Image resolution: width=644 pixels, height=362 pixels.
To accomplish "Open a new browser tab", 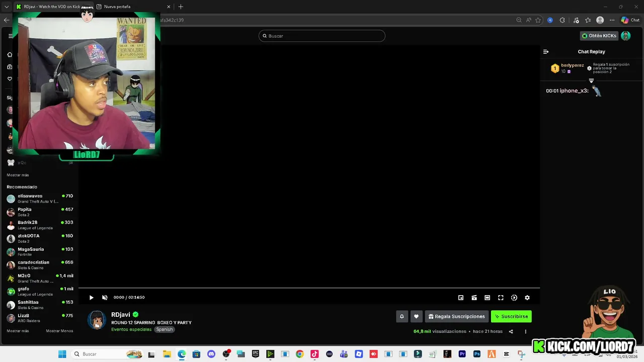I will pos(181,7).
